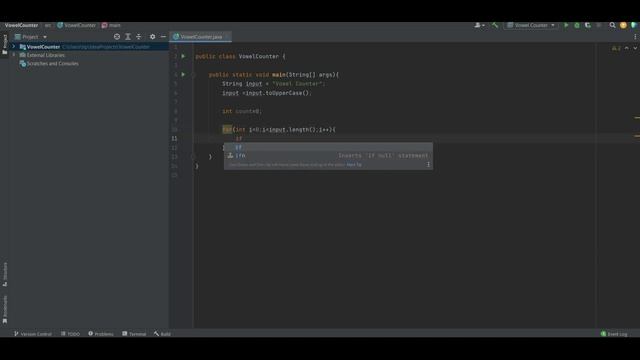Click Expand All in Project panel toolbar
This screenshot has height=360, width=640.
[x=128, y=37]
